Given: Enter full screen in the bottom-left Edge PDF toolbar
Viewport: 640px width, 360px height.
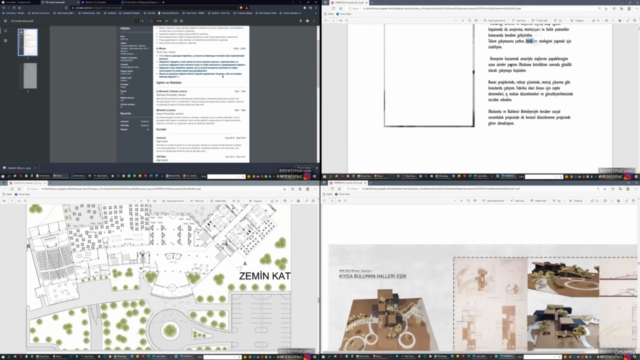Looking at the screenshot, I should tap(307, 201).
